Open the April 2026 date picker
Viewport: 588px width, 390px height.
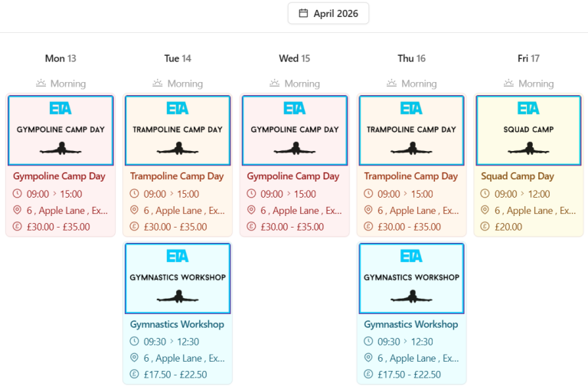coord(328,13)
